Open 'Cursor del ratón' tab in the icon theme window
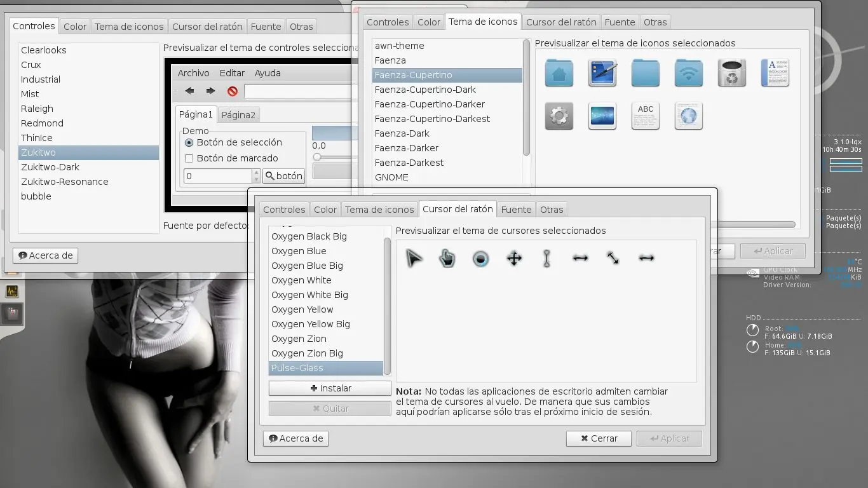Screen dimensions: 868x488 click(x=561, y=22)
